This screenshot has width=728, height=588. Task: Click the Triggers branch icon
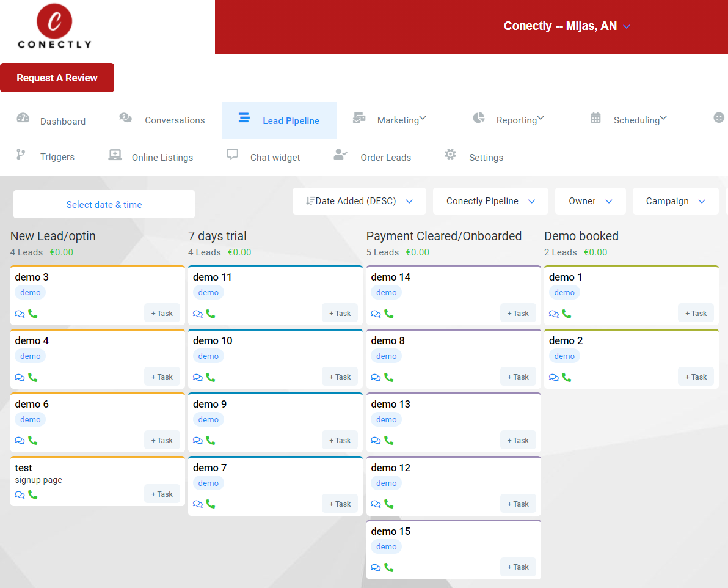(21, 154)
